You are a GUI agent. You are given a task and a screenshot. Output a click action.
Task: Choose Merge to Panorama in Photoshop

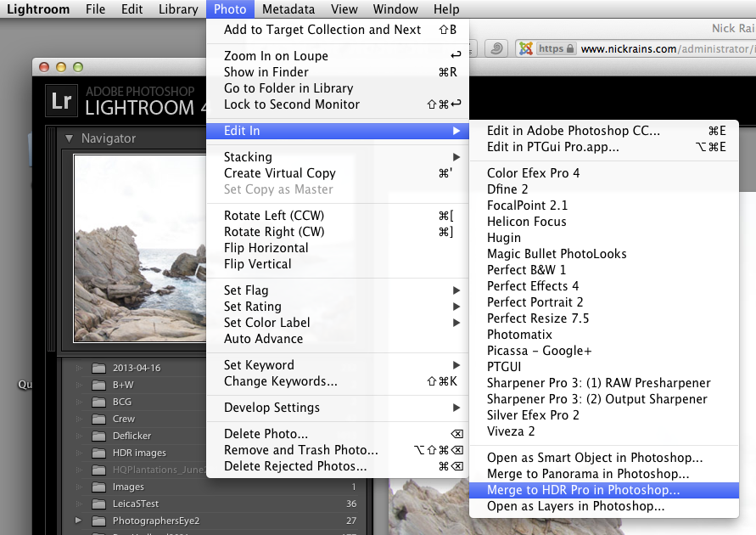click(604, 474)
